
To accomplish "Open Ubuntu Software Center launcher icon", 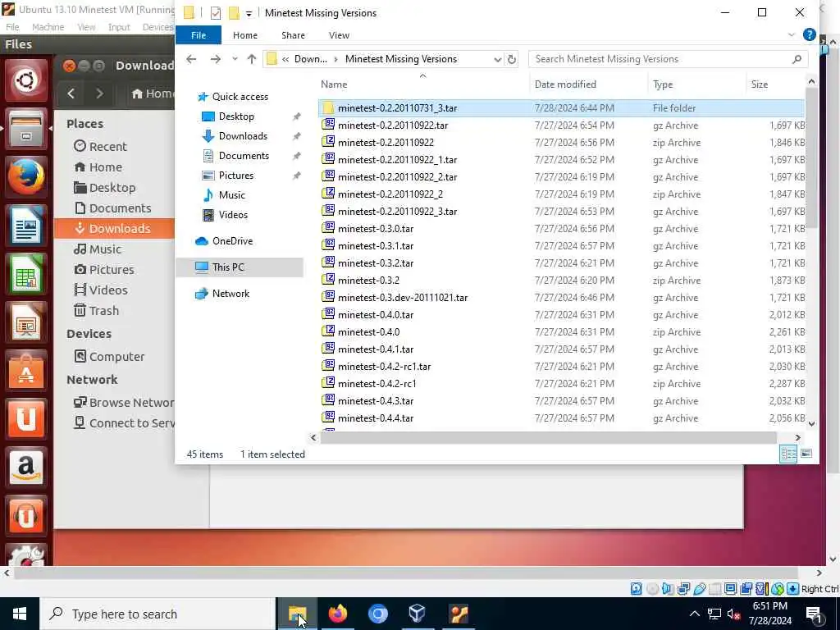I will (25, 370).
